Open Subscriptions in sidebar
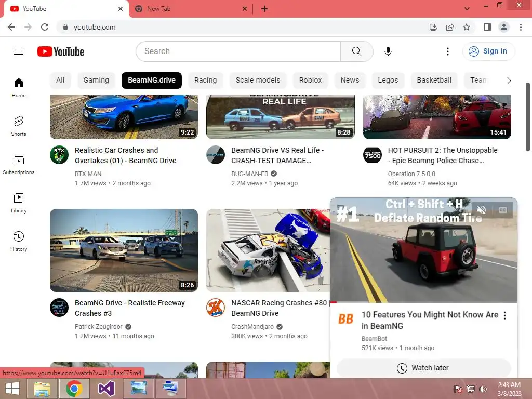 pos(19,164)
